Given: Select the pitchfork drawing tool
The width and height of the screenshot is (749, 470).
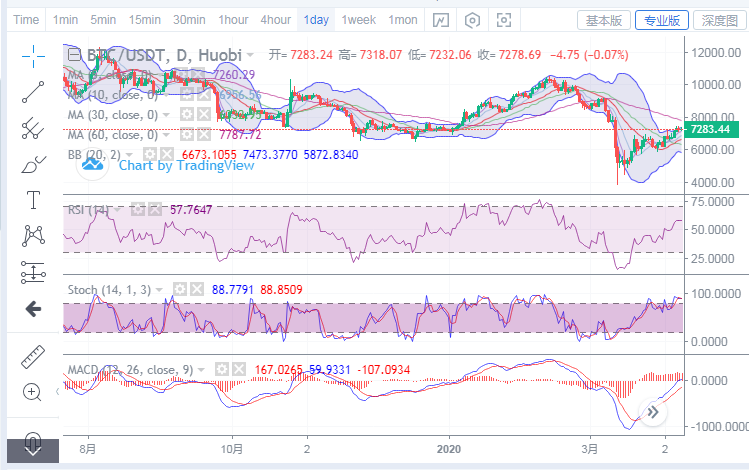Looking at the screenshot, I should coord(33,128).
